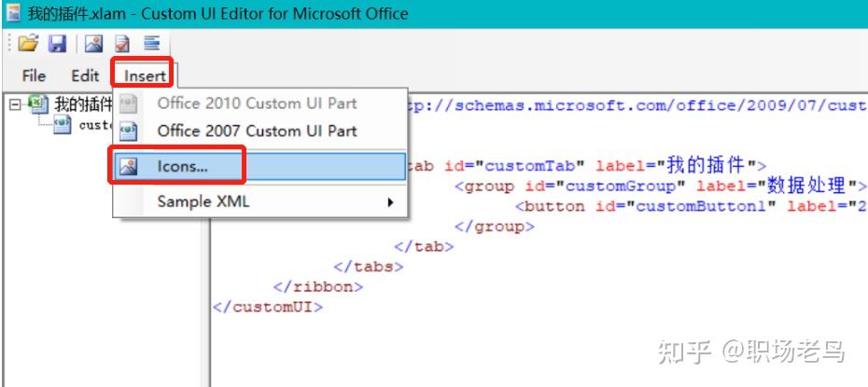868x387 pixels.
Task: Click the Open file toolbar icon
Action: click(28, 44)
